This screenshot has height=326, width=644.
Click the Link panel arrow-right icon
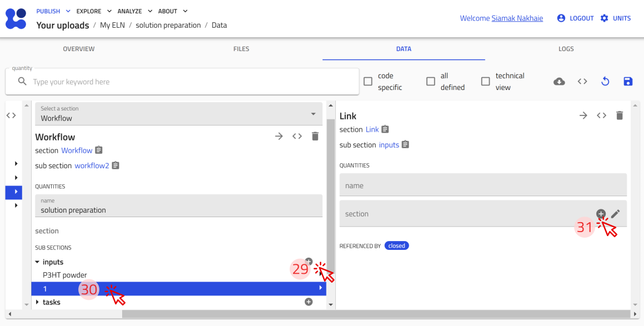point(583,115)
